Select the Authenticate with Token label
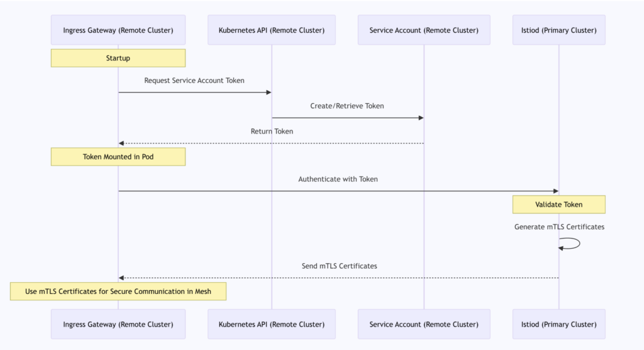 [338, 179]
